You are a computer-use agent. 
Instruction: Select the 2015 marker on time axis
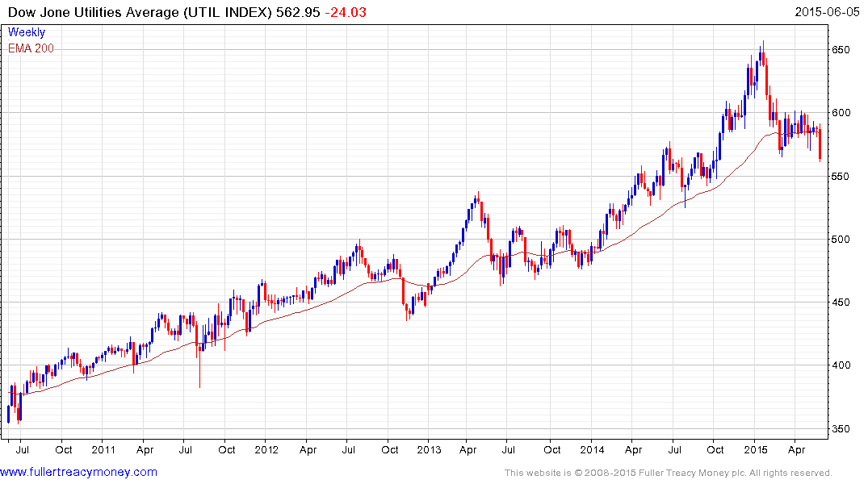(755, 449)
